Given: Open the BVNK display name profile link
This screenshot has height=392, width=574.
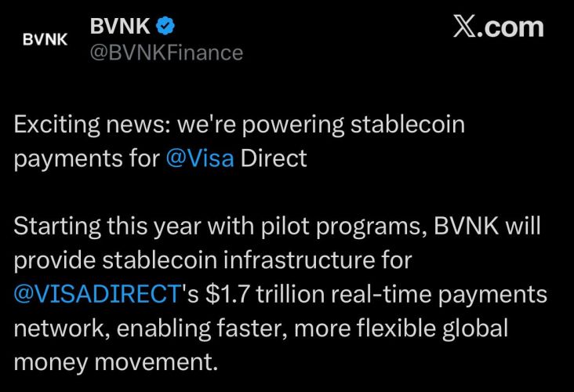Looking at the screenshot, I should click(x=120, y=26).
